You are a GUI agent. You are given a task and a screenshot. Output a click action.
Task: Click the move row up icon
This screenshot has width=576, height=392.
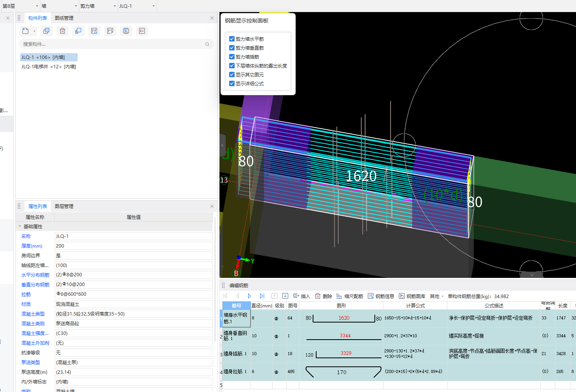[x=274, y=296]
